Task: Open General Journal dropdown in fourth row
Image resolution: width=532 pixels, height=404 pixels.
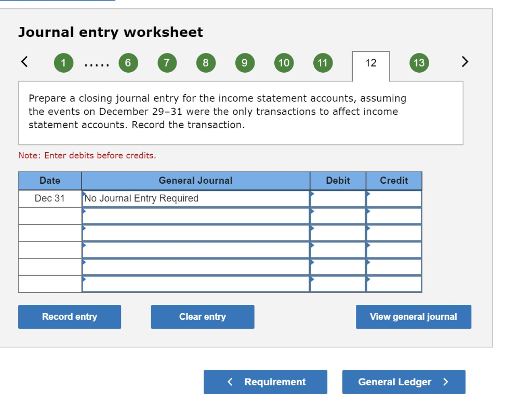Action: (x=196, y=250)
